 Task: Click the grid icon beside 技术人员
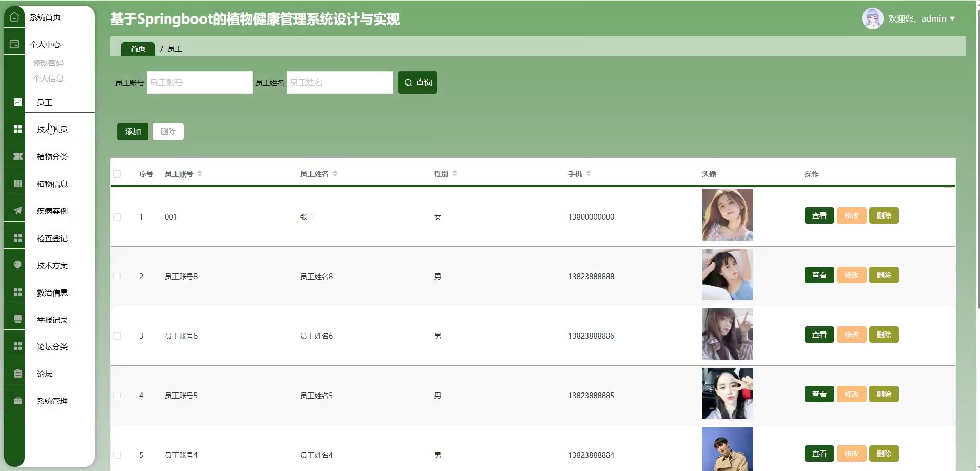click(18, 129)
